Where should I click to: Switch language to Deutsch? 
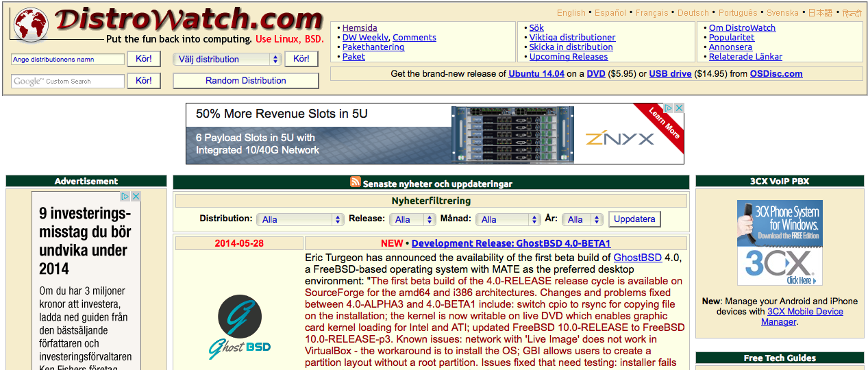693,13
